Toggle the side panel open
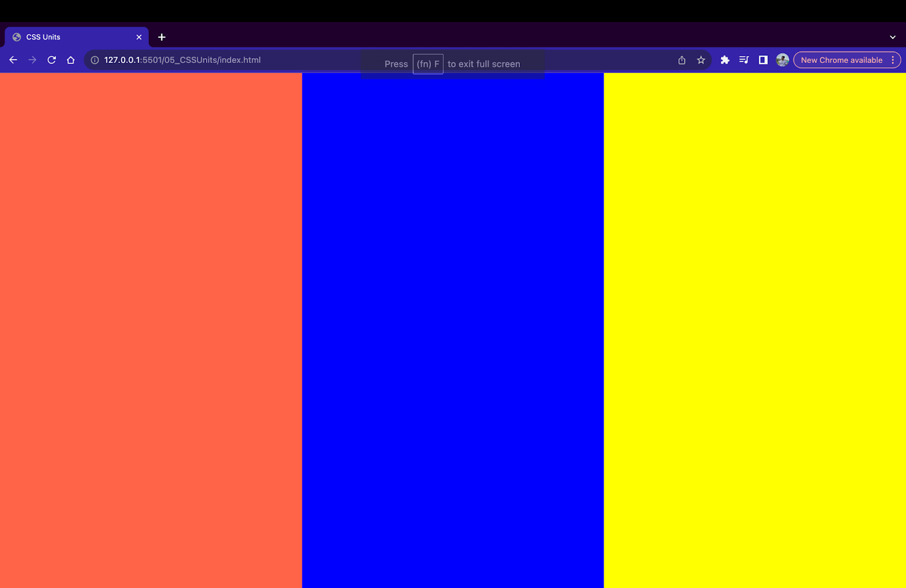 tap(763, 59)
